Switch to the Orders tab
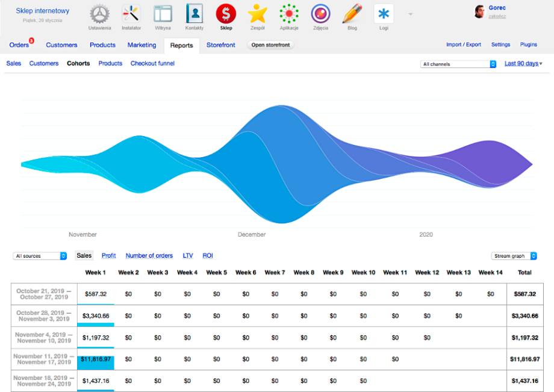The height and width of the screenshot is (392, 554). point(19,45)
